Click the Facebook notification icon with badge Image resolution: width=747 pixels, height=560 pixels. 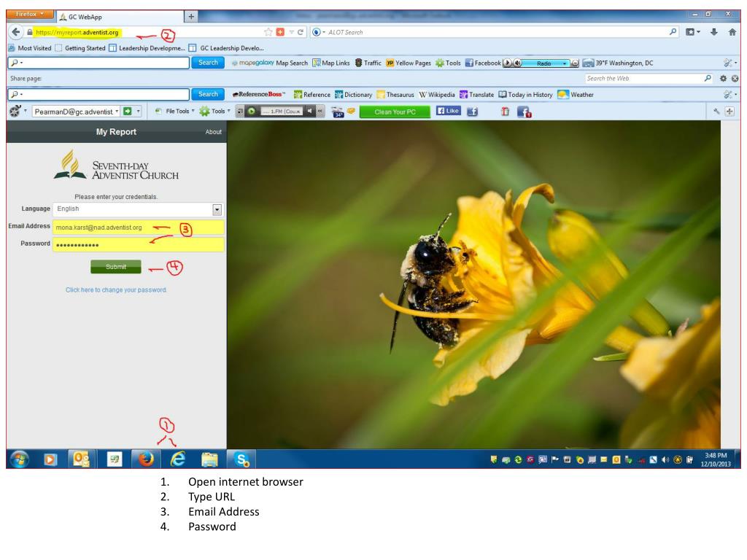[x=524, y=112]
